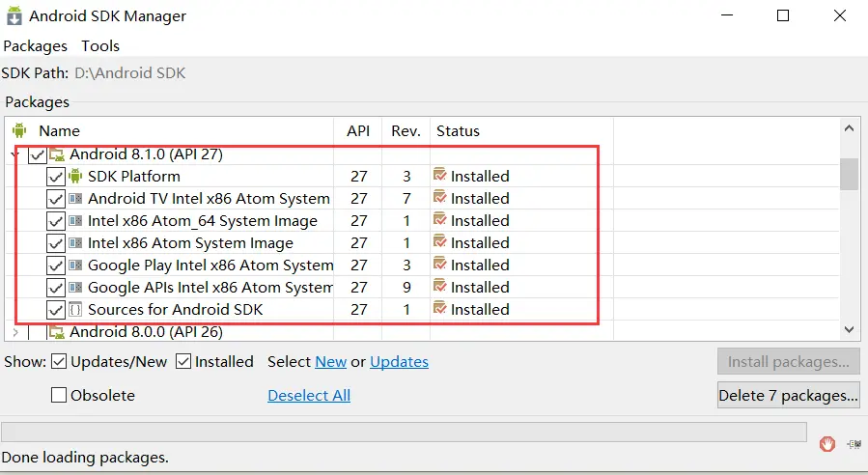This screenshot has width=868, height=475.
Task: Enable the Obsolete checkbox
Action: pyautogui.click(x=59, y=395)
